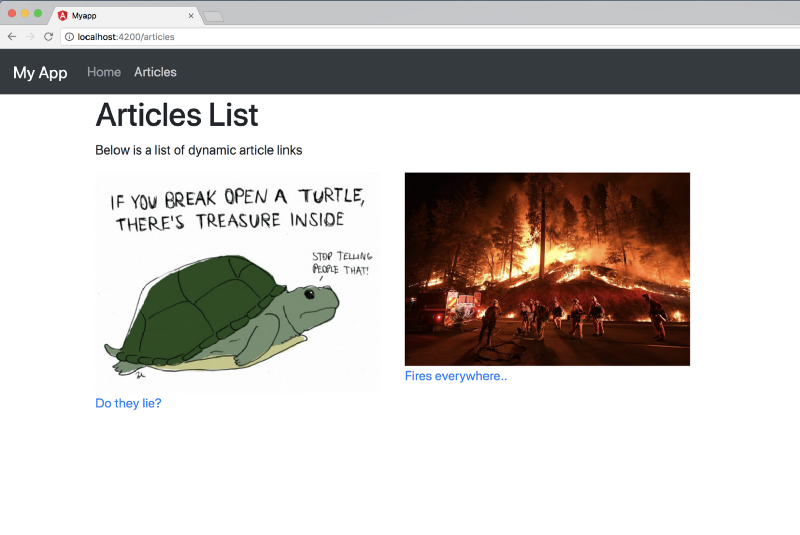The height and width of the screenshot is (535, 800).
Task: Open the 'Fires everywhere..' article link
Action: (456, 376)
